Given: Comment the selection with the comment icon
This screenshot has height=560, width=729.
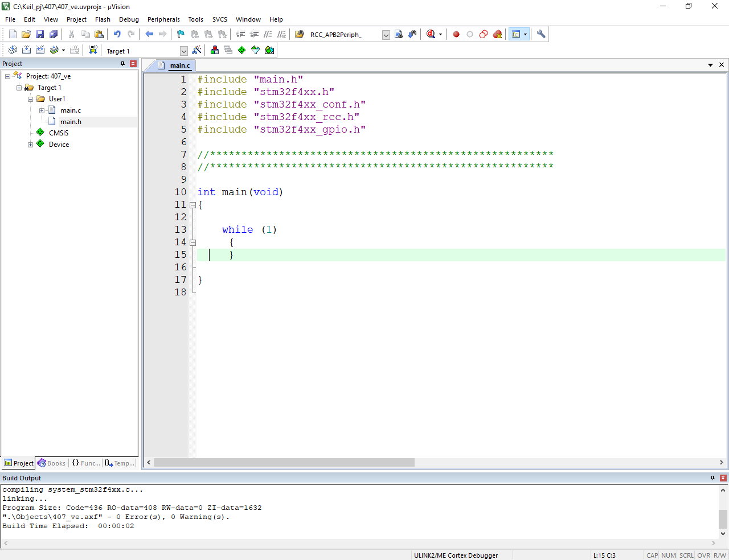Looking at the screenshot, I should click(x=268, y=34).
